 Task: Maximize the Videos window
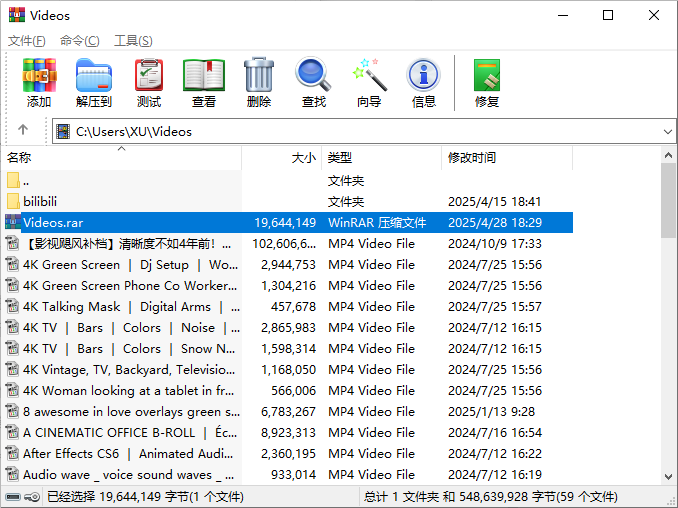(608, 15)
